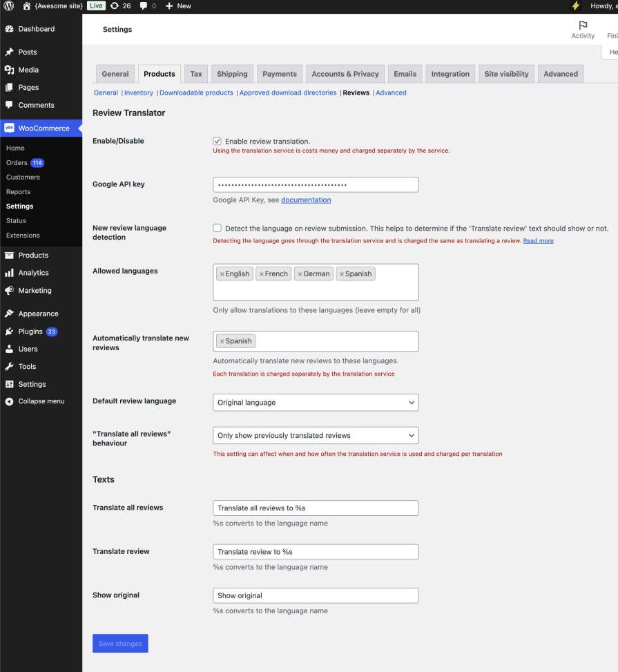Screen dimensions: 618x672
Task: Click the Posts pin icon
Action: point(10,52)
